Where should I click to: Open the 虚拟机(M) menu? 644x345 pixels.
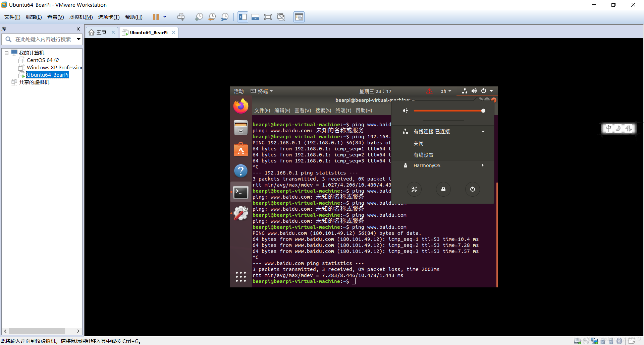tap(81, 17)
